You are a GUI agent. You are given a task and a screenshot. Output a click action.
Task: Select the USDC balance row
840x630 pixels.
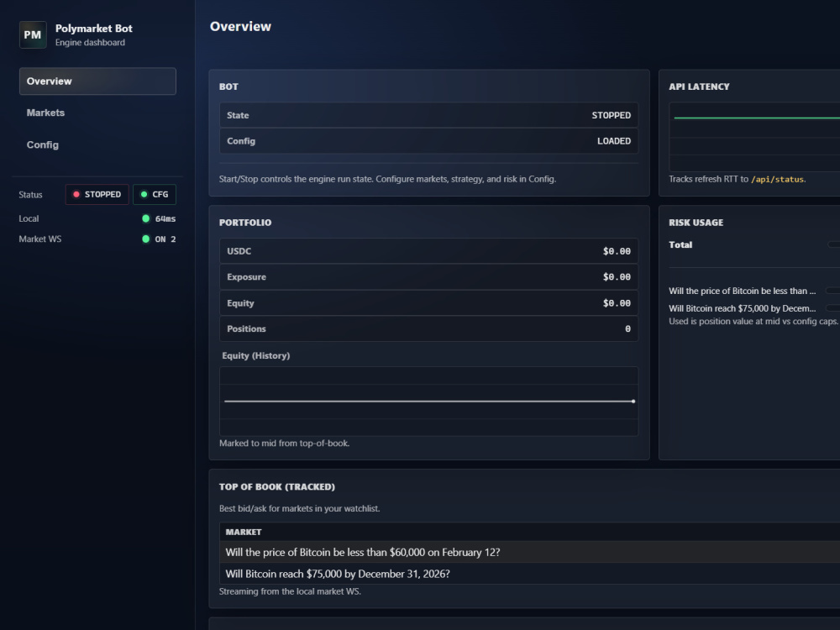click(428, 250)
